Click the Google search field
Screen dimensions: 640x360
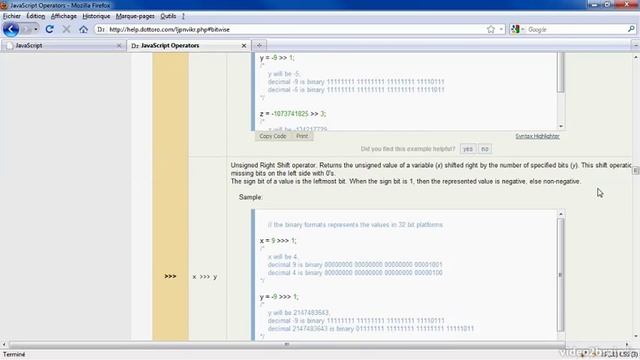coord(576,29)
